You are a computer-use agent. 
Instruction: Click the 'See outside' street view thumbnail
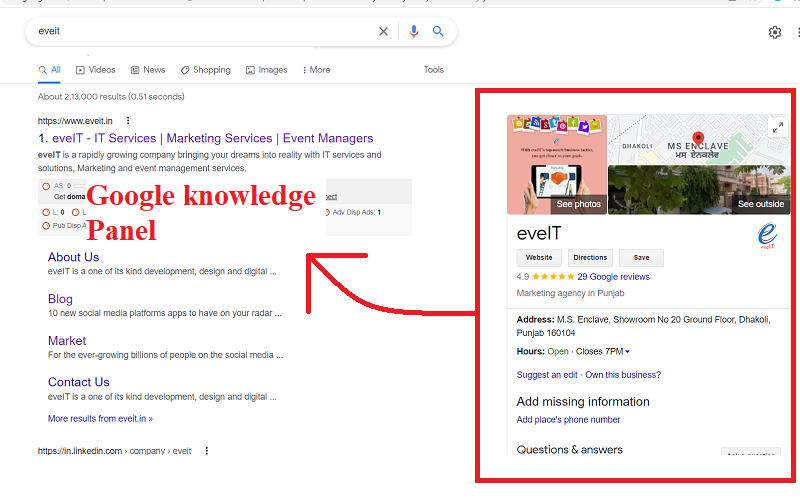699,190
